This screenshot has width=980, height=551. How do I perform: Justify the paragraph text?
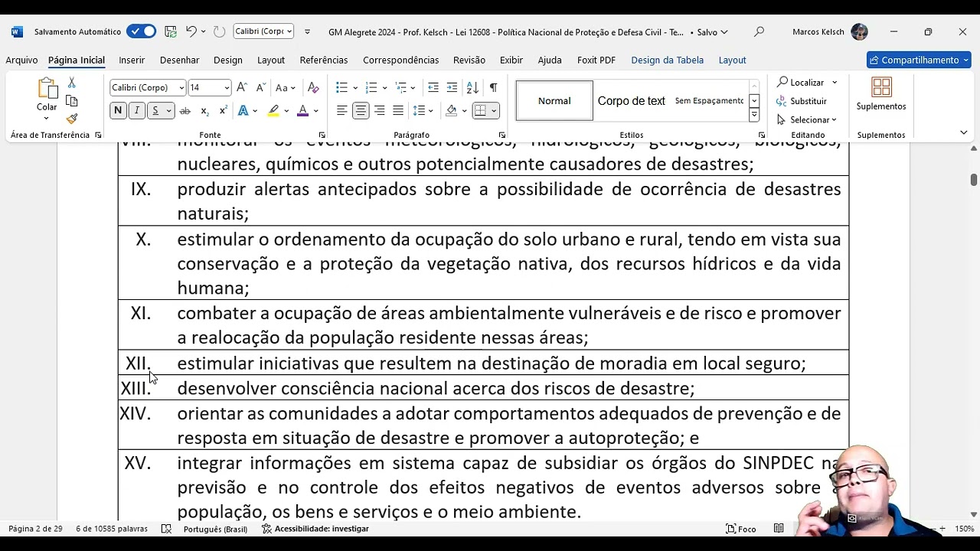pos(398,111)
